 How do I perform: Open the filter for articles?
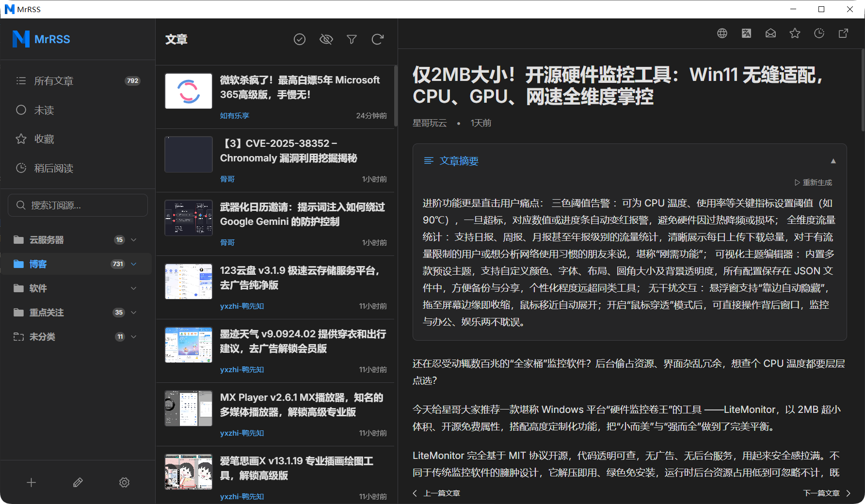pyautogui.click(x=352, y=39)
